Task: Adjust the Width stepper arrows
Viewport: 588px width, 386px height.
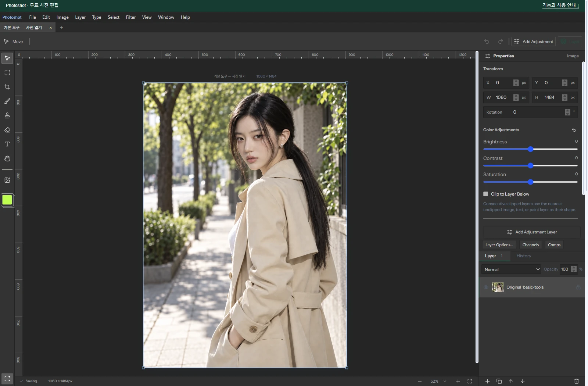Action: [516, 97]
